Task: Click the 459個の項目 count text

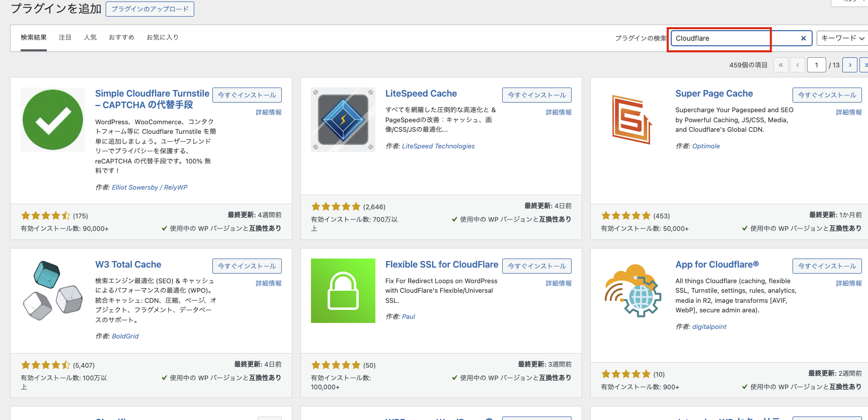Action: coord(748,65)
